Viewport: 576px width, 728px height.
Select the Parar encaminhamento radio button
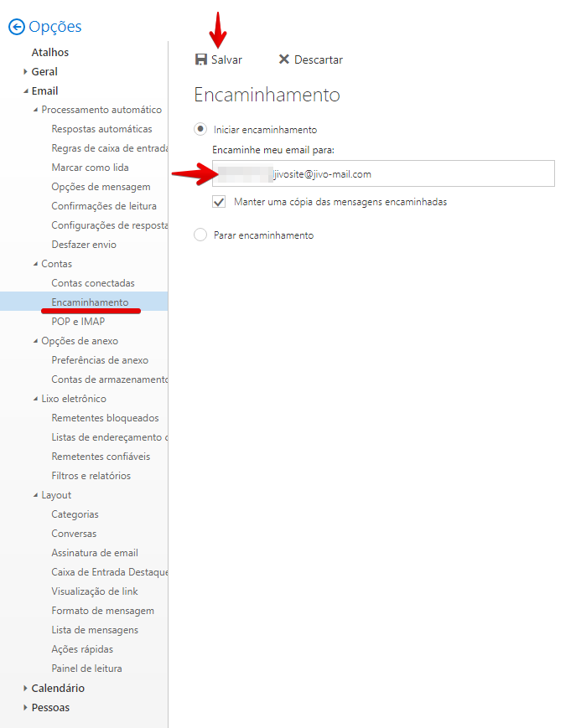coord(200,235)
